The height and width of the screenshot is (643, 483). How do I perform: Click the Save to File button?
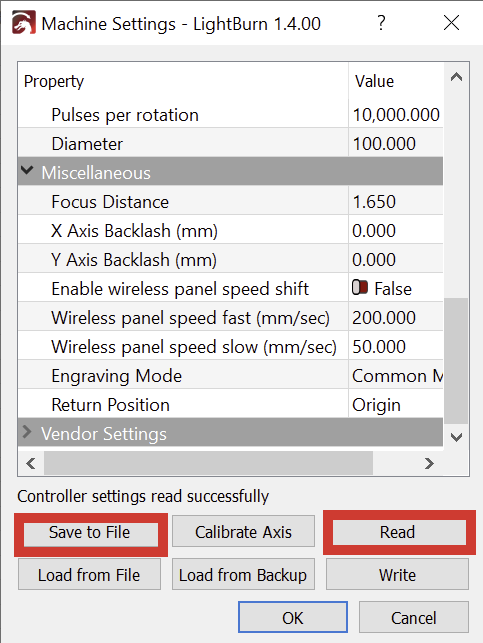pyautogui.click(x=91, y=534)
